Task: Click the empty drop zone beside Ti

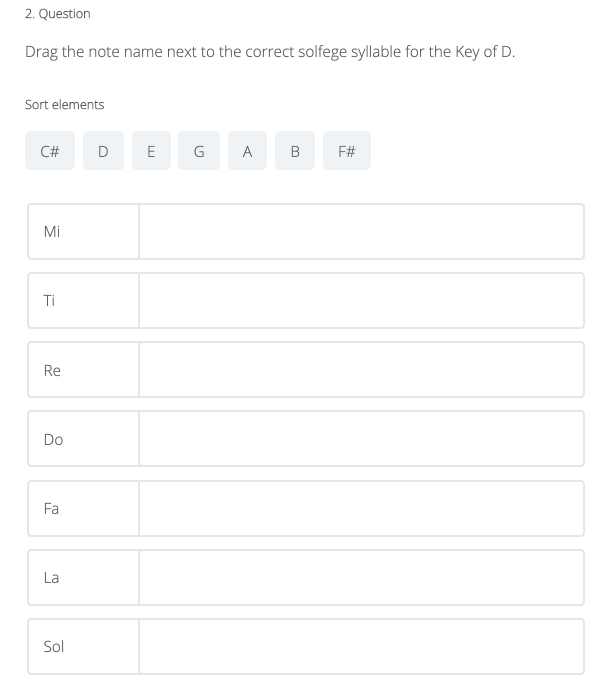Action: (361, 301)
